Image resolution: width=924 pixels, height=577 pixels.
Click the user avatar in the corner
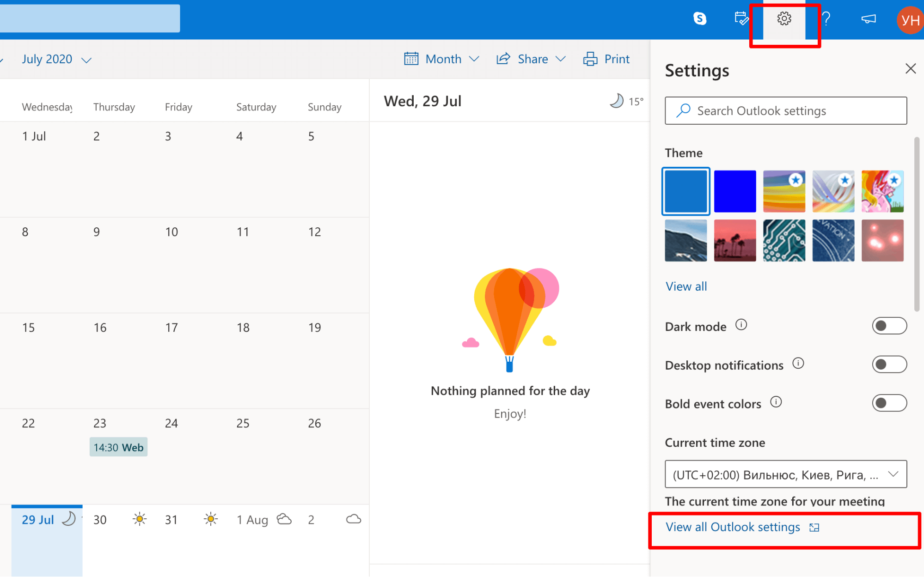coord(910,19)
